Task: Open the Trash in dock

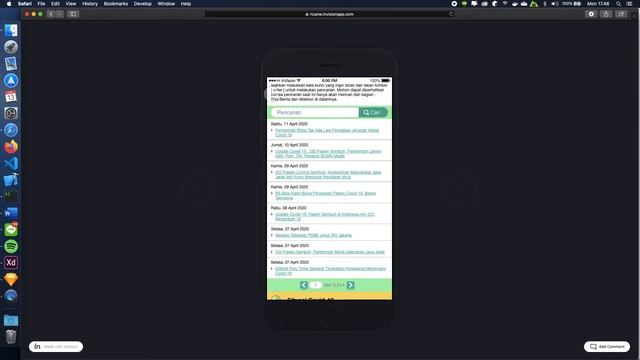Action: click(11, 337)
